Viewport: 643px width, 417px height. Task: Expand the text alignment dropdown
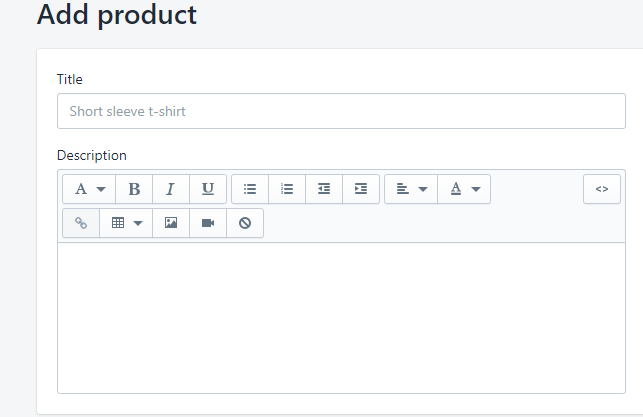[411, 189]
